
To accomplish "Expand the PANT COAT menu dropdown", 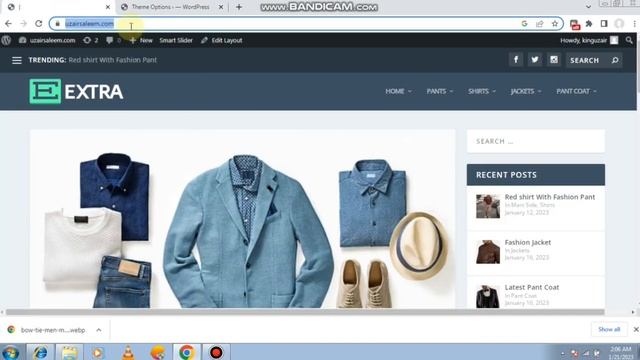I will 576,91.
